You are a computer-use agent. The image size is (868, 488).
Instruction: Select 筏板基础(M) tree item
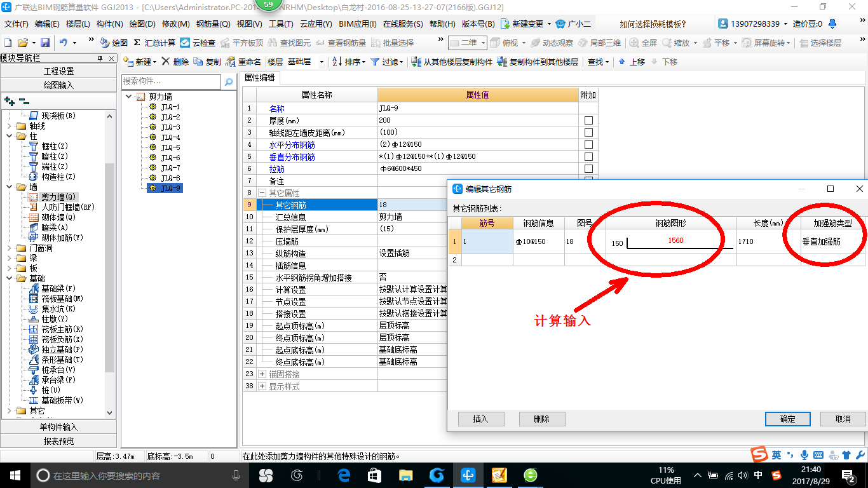pyautogui.click(x=62, y=299)
